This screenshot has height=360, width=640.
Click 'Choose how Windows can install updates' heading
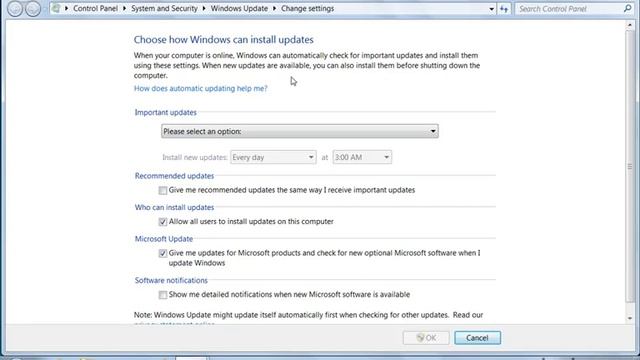(x=224, y=40)
